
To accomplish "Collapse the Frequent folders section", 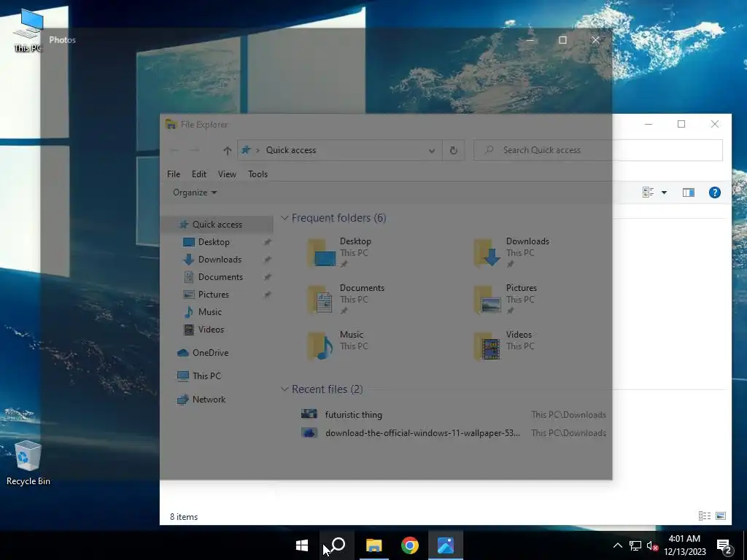I will [x=285, y=218].
